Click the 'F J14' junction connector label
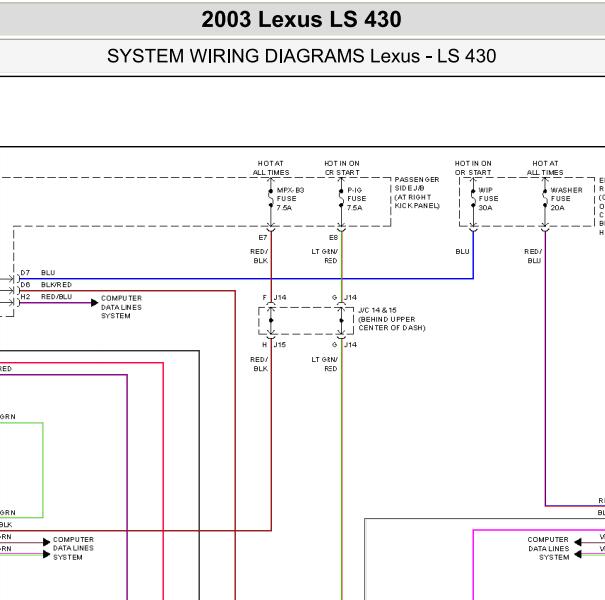The width and height of the screenshot is (605, 600). (x=274, y=297)
